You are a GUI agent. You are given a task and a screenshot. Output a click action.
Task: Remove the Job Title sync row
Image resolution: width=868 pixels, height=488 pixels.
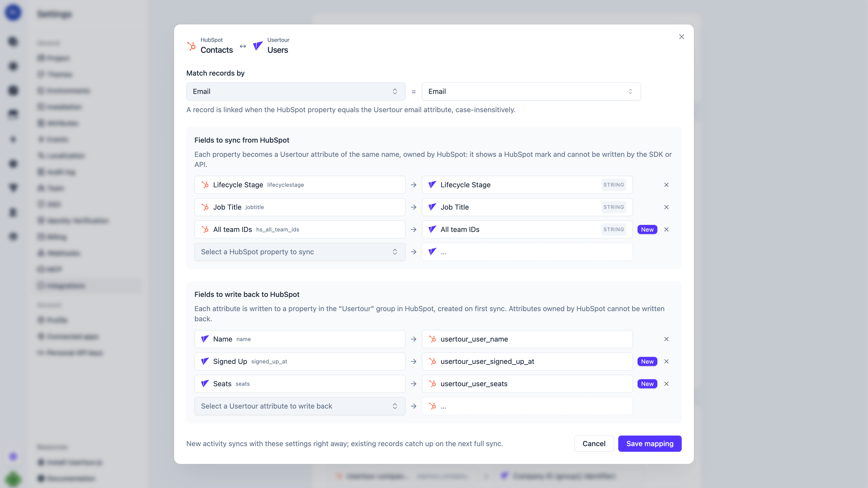(666, 207)
